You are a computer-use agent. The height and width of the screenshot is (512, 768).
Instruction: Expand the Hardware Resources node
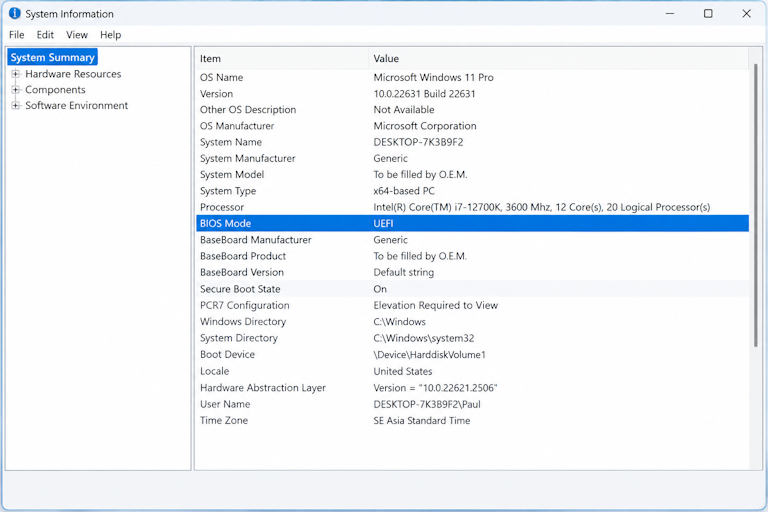[16, 74]
